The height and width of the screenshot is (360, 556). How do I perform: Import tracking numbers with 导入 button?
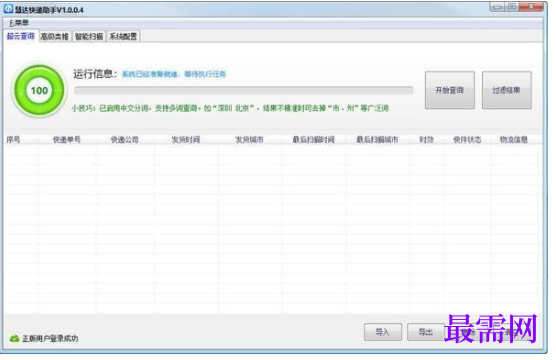383,332
